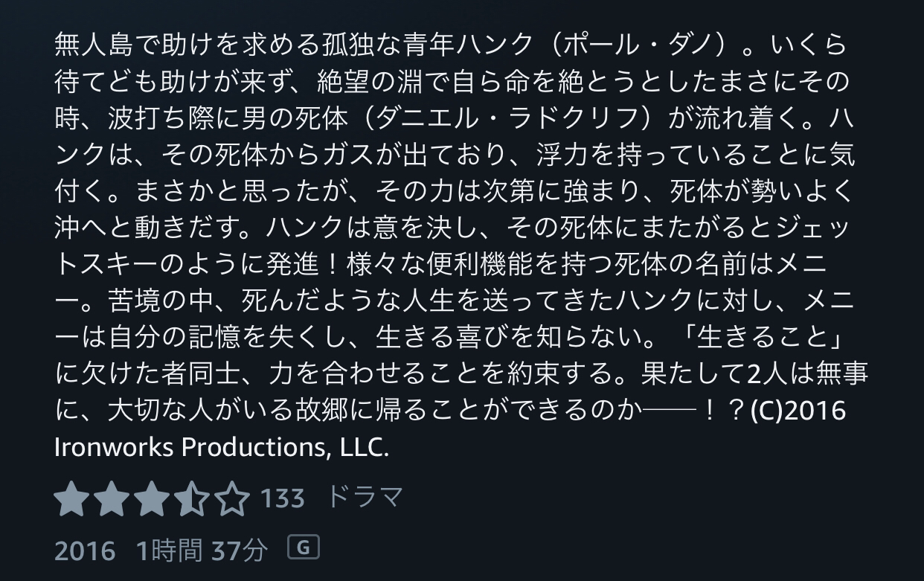
Task: Select the empty fifth rating star
Action: tap(232, 498)
